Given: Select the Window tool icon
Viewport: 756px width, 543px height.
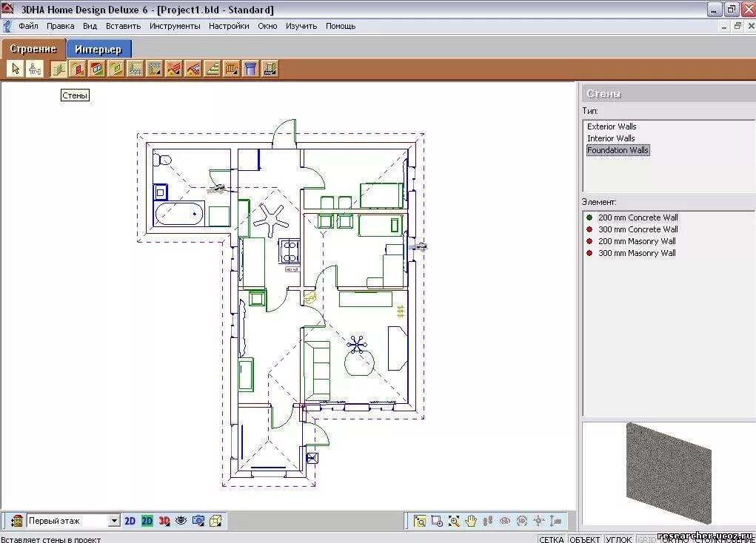Looking at the screenshot, I should click(97, 69).
